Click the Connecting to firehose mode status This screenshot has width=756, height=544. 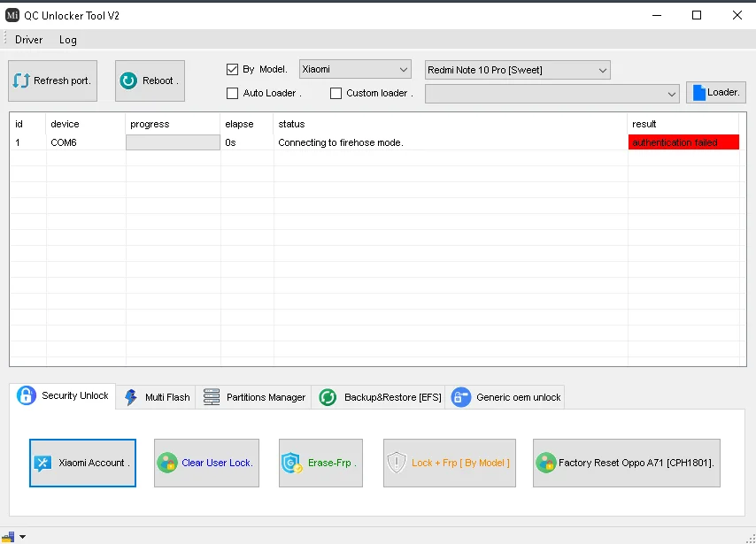341,142
